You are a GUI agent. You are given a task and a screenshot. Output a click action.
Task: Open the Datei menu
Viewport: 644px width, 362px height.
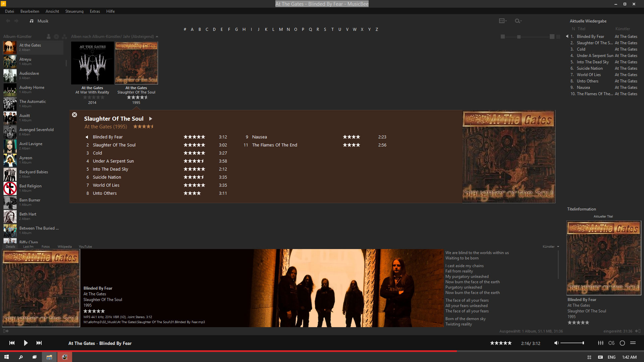tap(9, 11)
